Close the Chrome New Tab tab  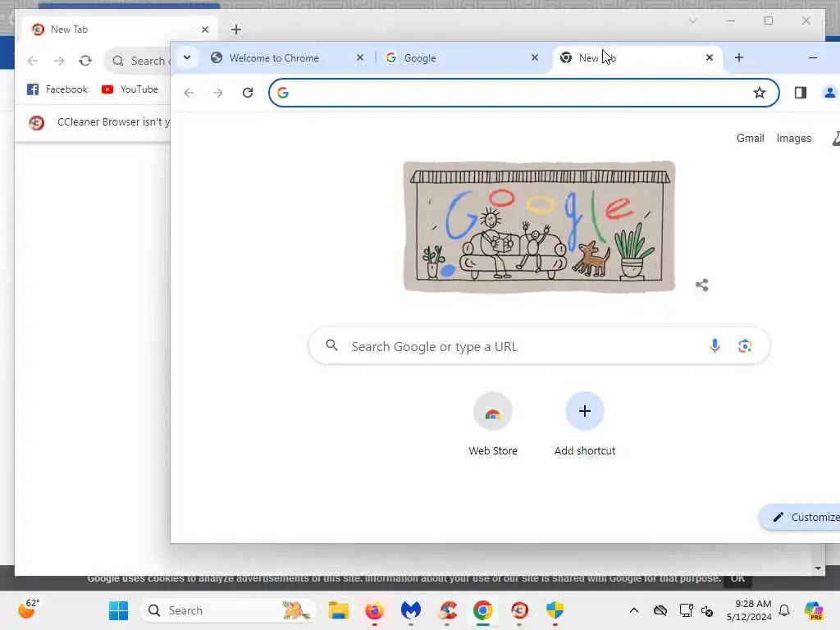pyautogui.click(x=710, y=57)
